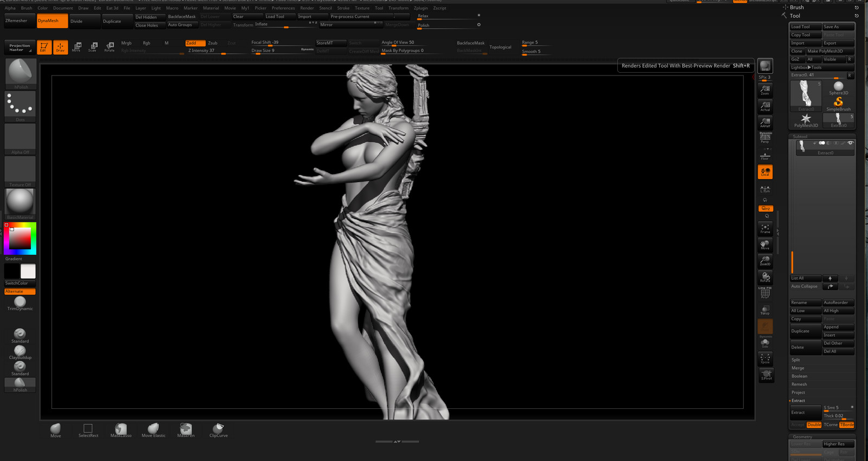Click the Actual size icon
The height and width of the screenshot is (461, 868).
click(765, 106)
